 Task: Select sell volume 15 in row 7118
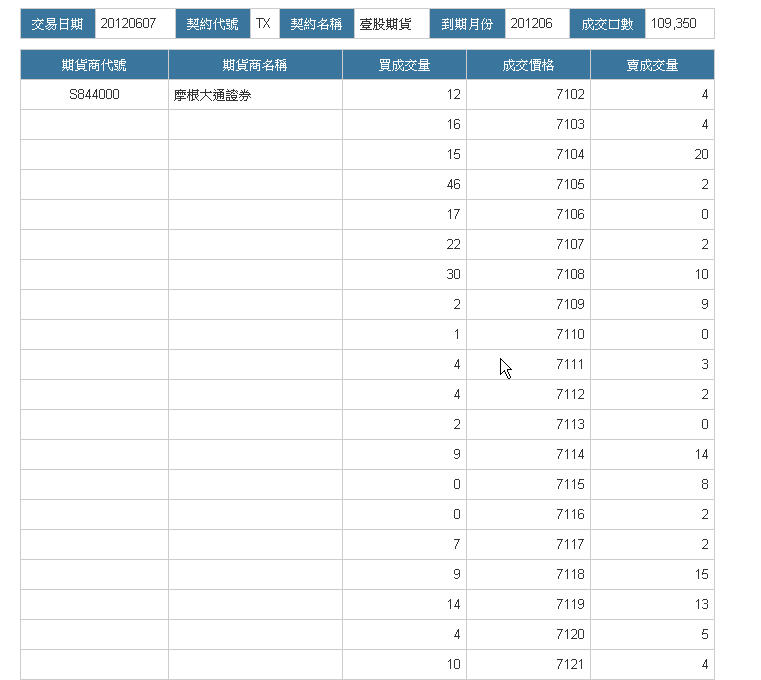point(701,574)
